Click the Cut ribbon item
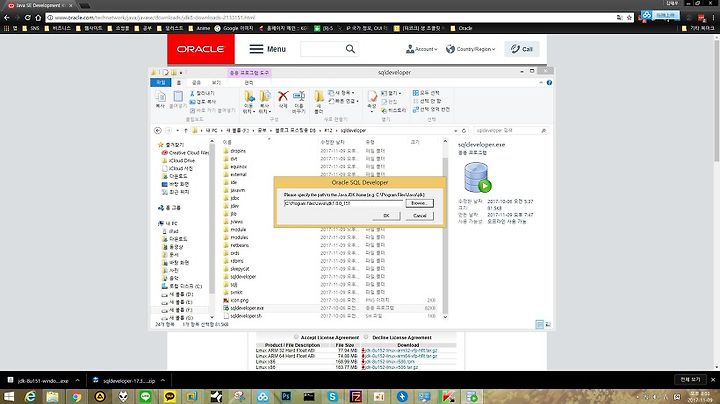 pos(202,93)
